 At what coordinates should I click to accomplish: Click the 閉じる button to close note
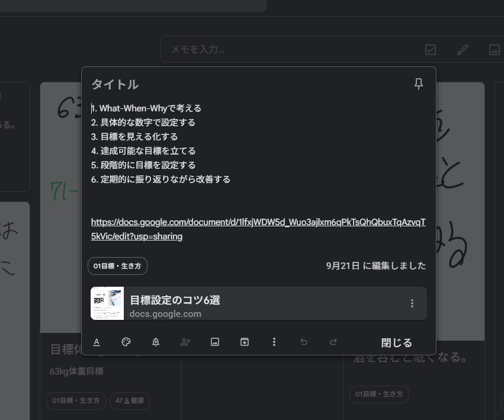[396, 342]
